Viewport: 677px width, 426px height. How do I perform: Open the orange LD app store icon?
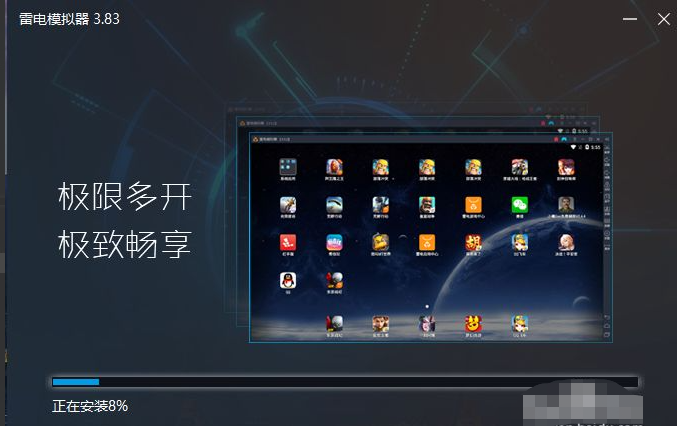click(x=427, y=242)
